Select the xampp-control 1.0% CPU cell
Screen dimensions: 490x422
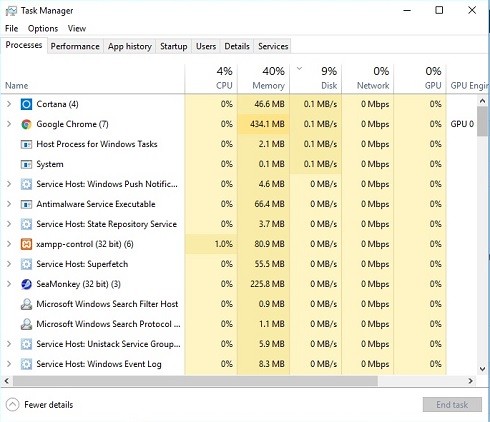tap(211, 244)
